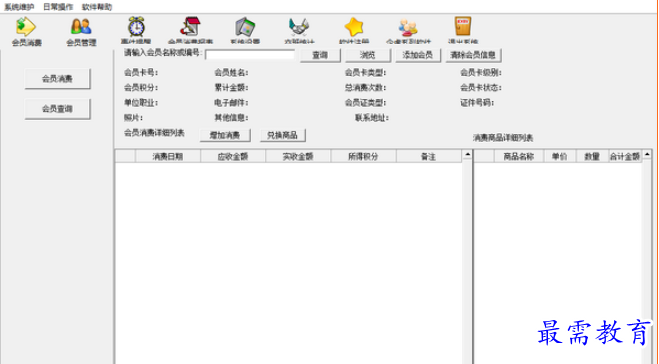Click the 合计金额 column header

click(x=625, y=156)
